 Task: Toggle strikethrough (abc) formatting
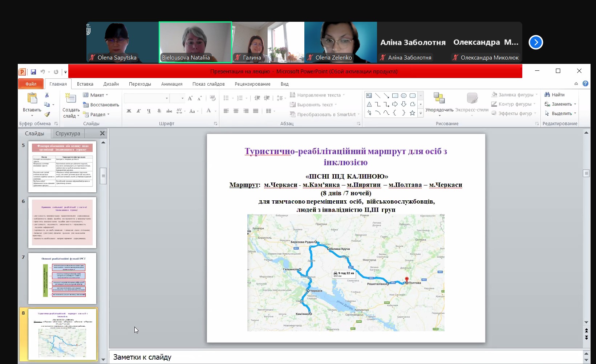169,111
